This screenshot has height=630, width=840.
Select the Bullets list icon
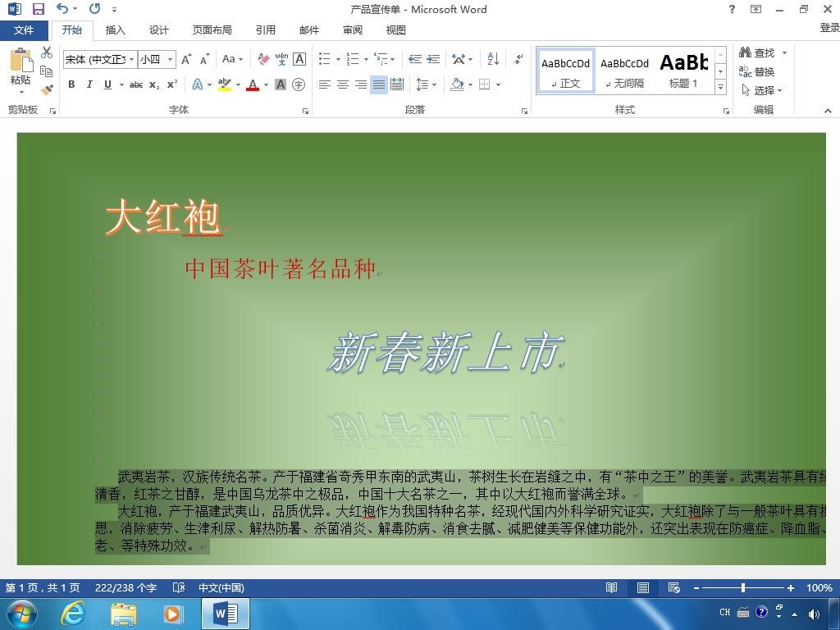point(325,59)
